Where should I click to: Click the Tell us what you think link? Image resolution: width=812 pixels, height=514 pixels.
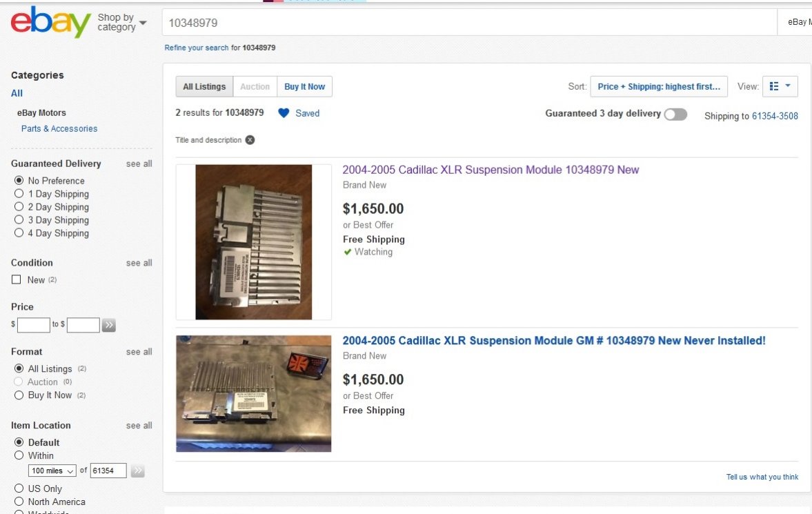tap(762, 477)
